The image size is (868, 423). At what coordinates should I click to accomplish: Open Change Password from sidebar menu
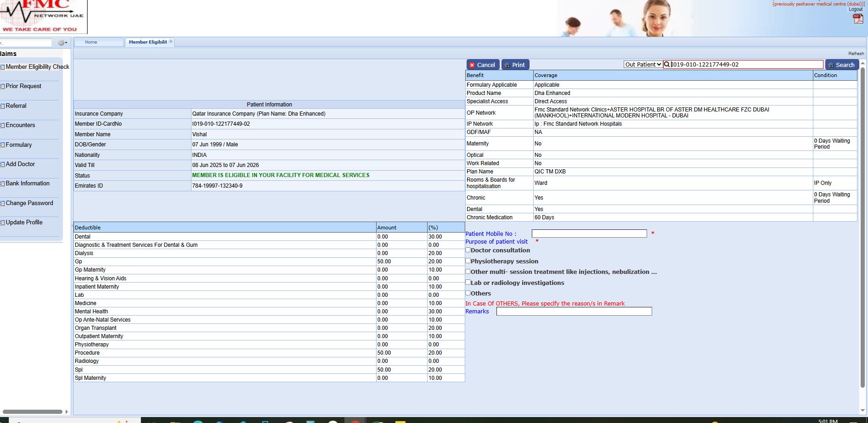(29, 203)
